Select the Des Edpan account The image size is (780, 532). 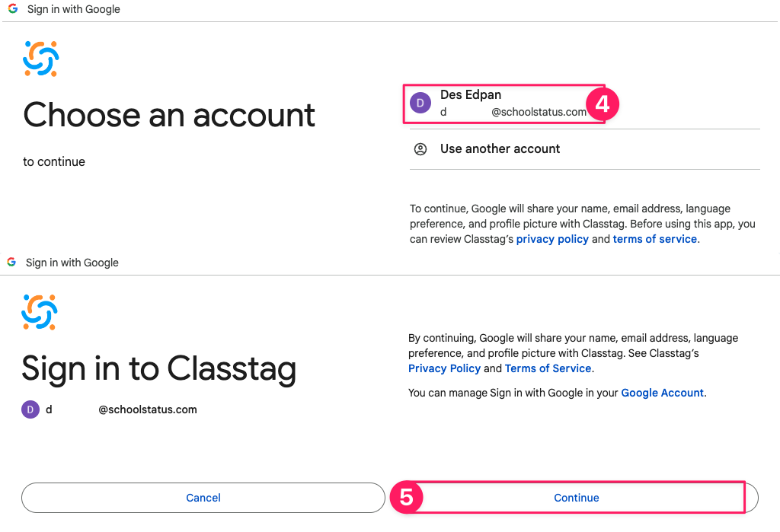(503, 104)
